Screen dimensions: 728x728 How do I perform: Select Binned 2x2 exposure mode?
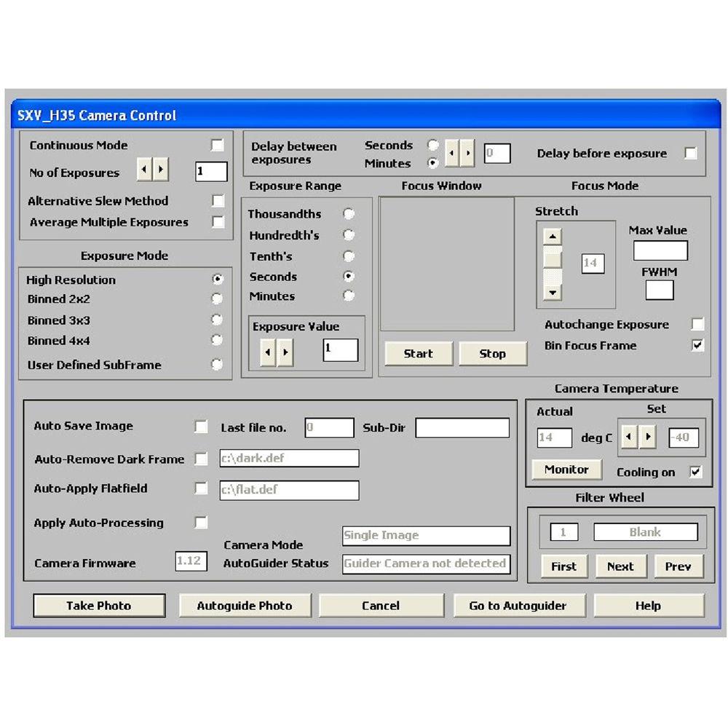point(216,298)
